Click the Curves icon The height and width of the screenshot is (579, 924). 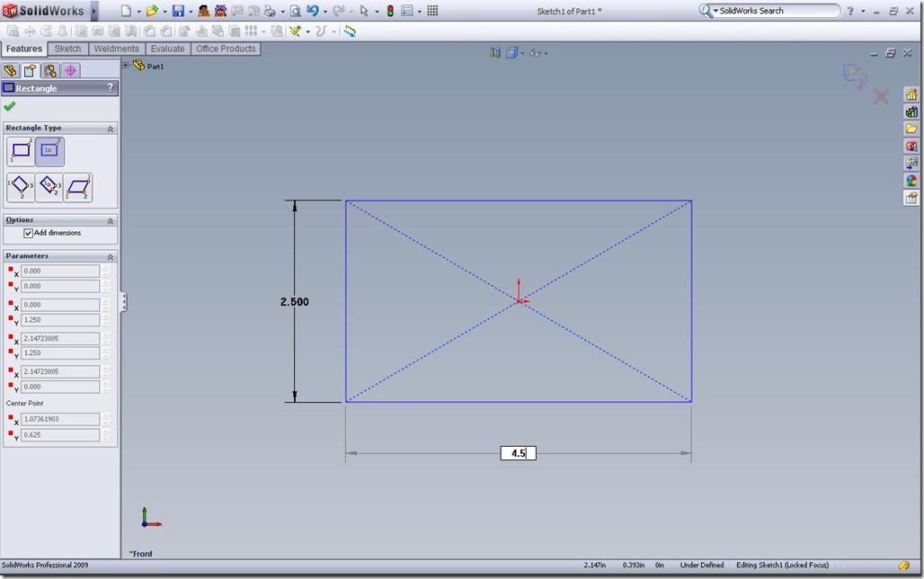[x=321, y=31]
